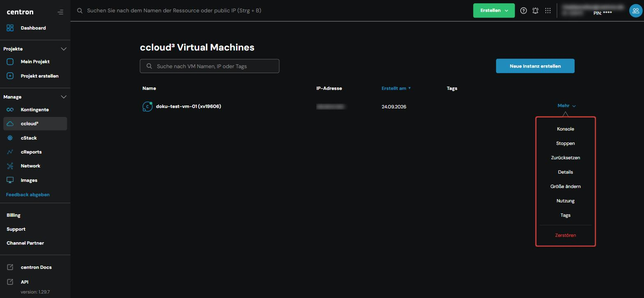Open Nutzung from the Mehr menu
Image resolution: width=644 pixels, height=298 pixels.
tap(566, 201)
